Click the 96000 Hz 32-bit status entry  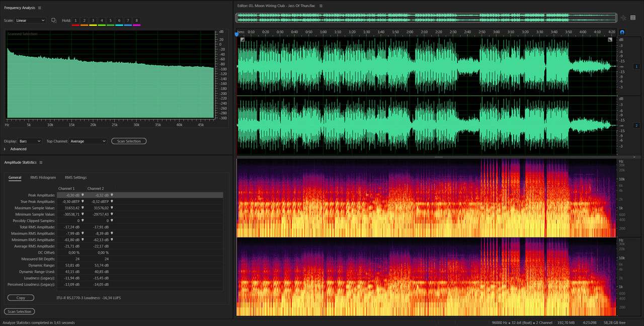click(x=522, y=322)
